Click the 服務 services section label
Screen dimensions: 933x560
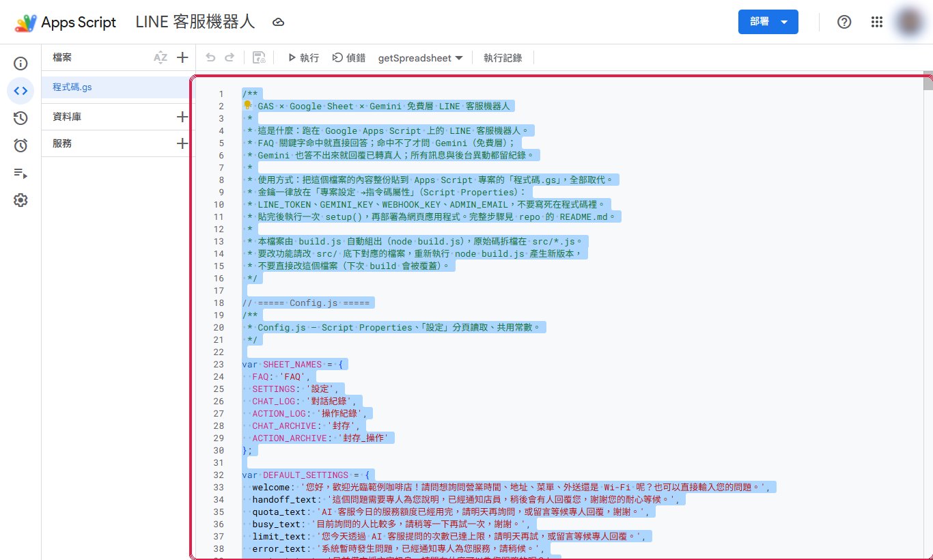click(x=62, y=143)
